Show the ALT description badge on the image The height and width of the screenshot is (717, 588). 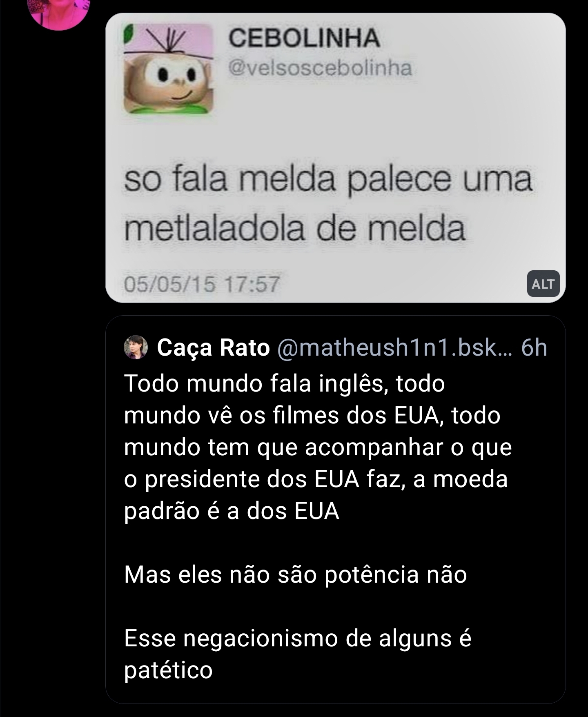click(x=543, y=284)
